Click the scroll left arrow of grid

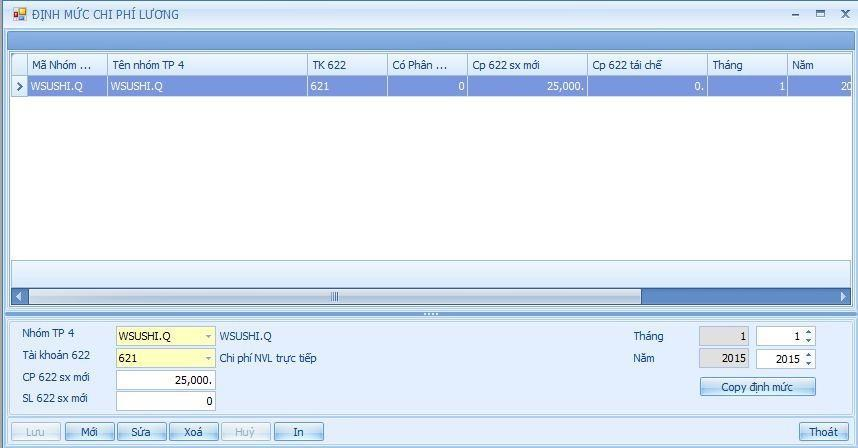[19, 296]
